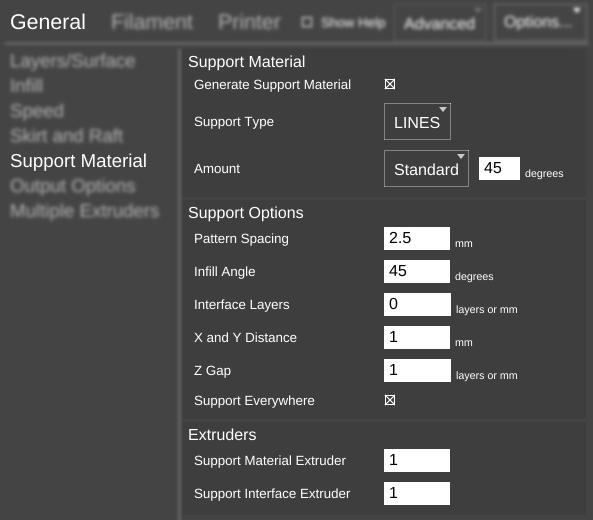Image resolution: width=593 pixels, height=520 pixels.
Task: Click the Support Options section heading
Action: [x=246, y=213]
